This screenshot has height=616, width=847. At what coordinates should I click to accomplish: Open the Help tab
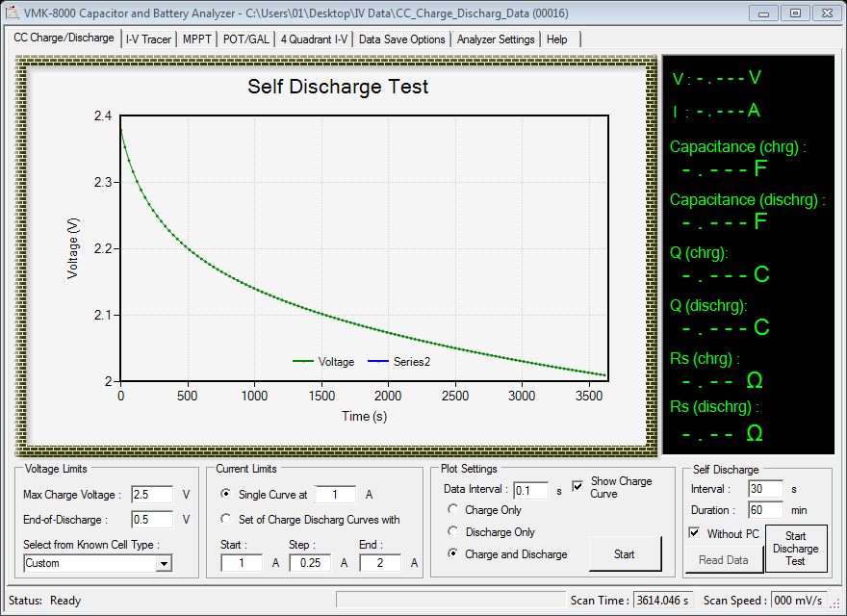[x=557, y=39]
